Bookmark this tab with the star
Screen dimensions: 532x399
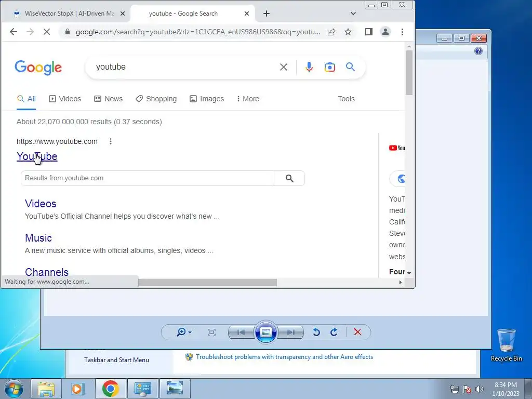pos(348,32)
